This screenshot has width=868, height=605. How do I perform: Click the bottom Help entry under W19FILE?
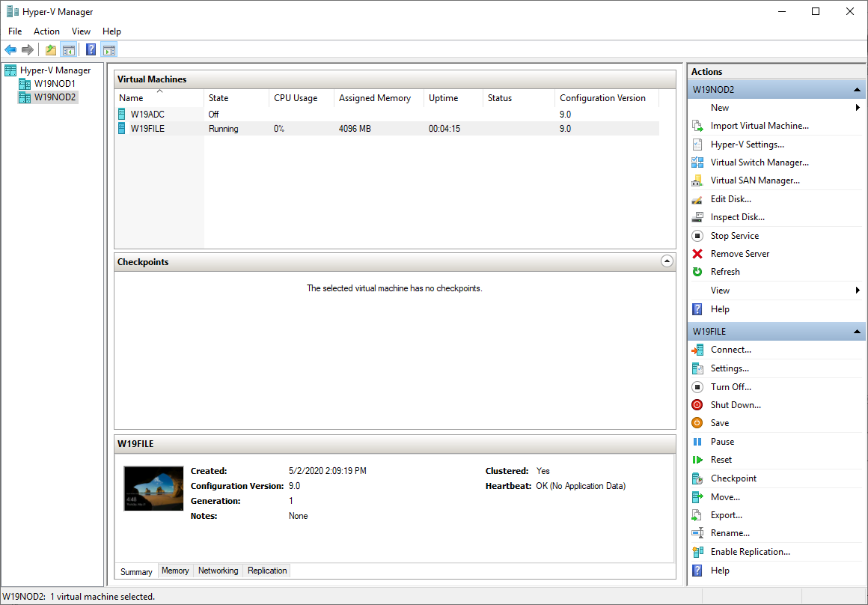720,570
